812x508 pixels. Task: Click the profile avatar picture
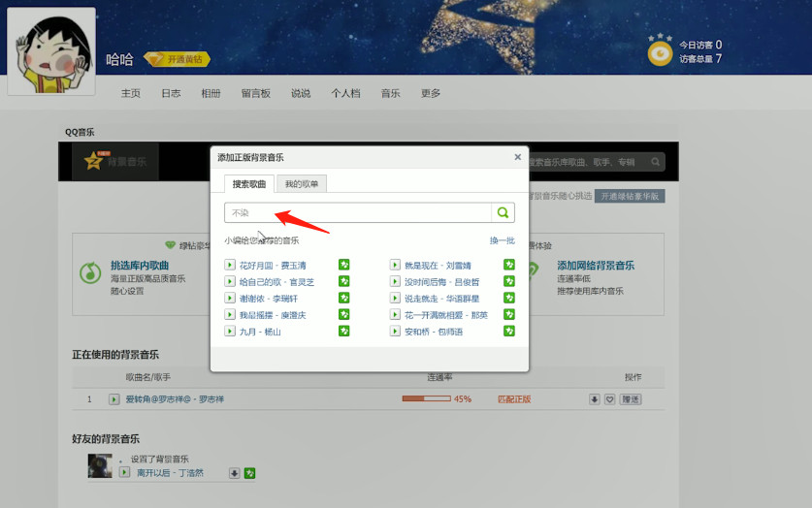(51, 51)
